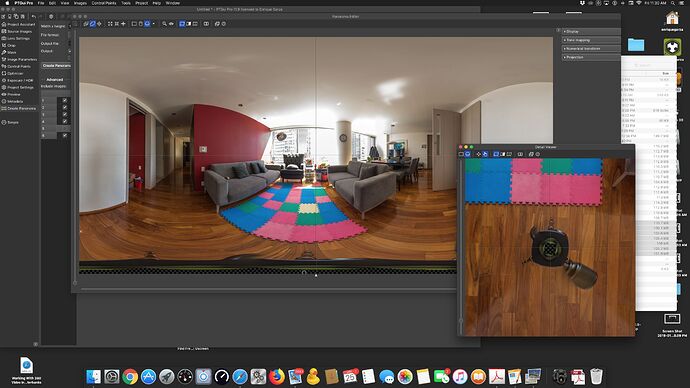Select the Crop sidebar item
Image resolution: width=690 pixels, height=388 pixels.
[11, 45]
